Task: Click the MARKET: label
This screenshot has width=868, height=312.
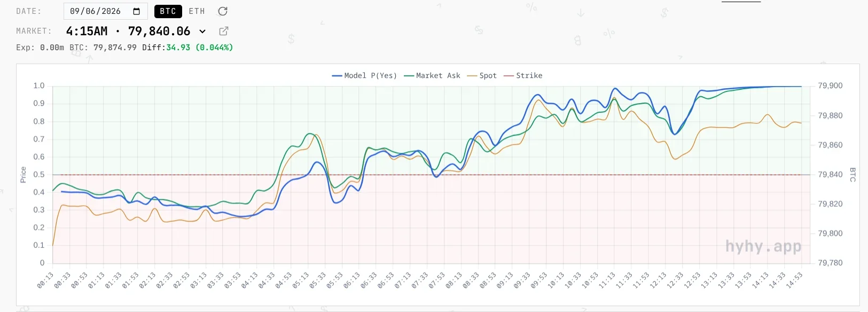Action: coord(34,31)
